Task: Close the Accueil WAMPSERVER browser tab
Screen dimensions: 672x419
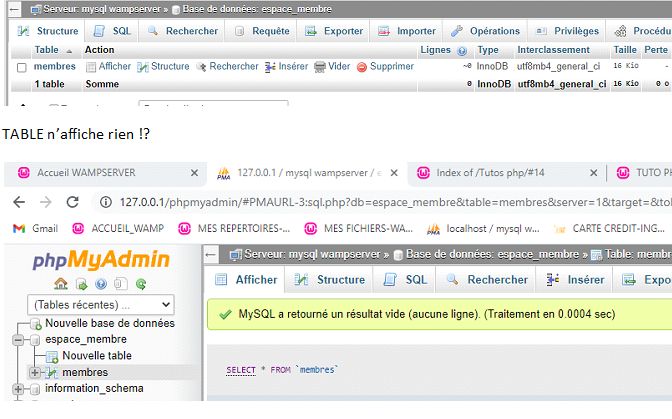Action: [x=194, y=173]
